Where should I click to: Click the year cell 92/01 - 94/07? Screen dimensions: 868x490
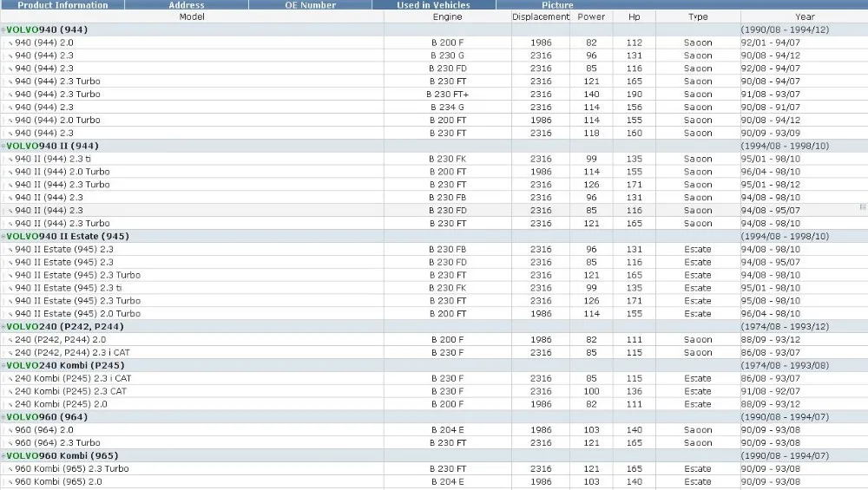coord(771,42)
